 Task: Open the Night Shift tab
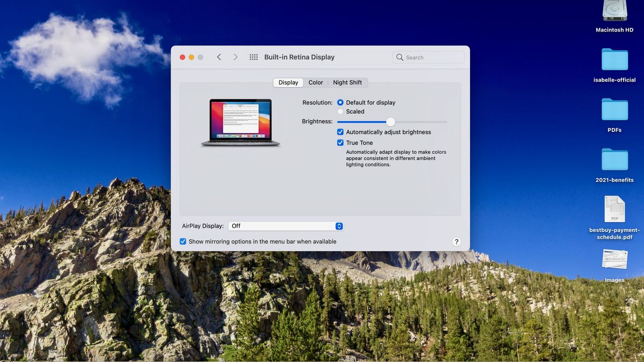click(x=348, y=82)
